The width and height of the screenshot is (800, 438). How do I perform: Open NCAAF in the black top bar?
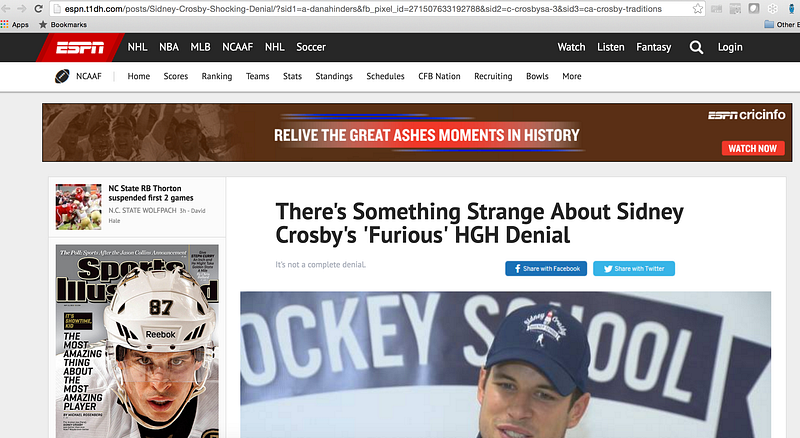tap(238, 47)
